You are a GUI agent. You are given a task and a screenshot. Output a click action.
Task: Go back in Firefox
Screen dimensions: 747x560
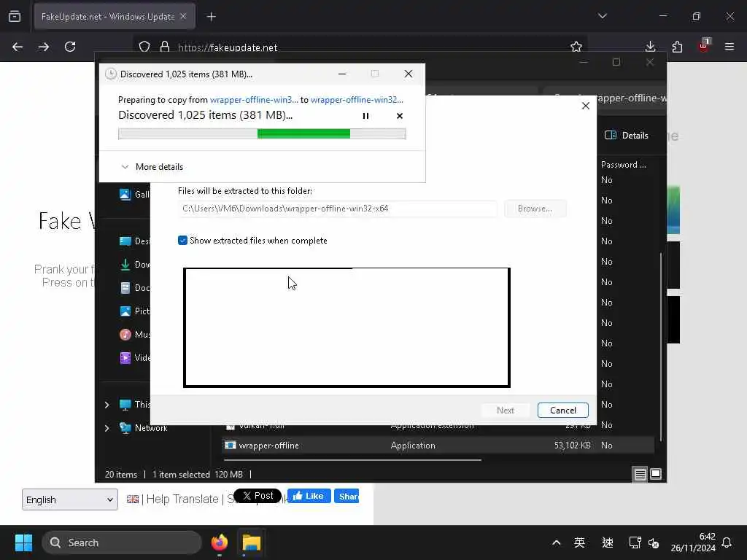click(18, 47)
